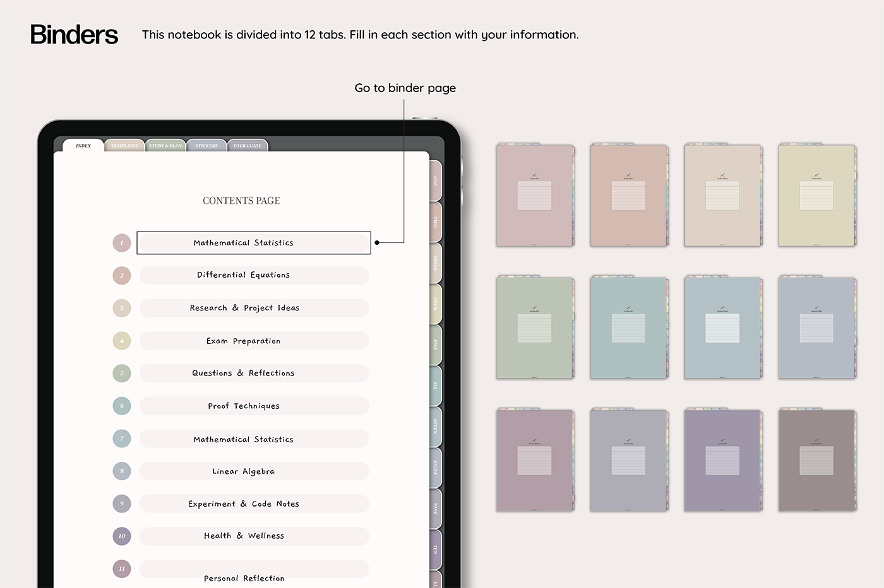Switch to the Templates tab
Screen dimensions: 884x588
[x=124, y=146]
